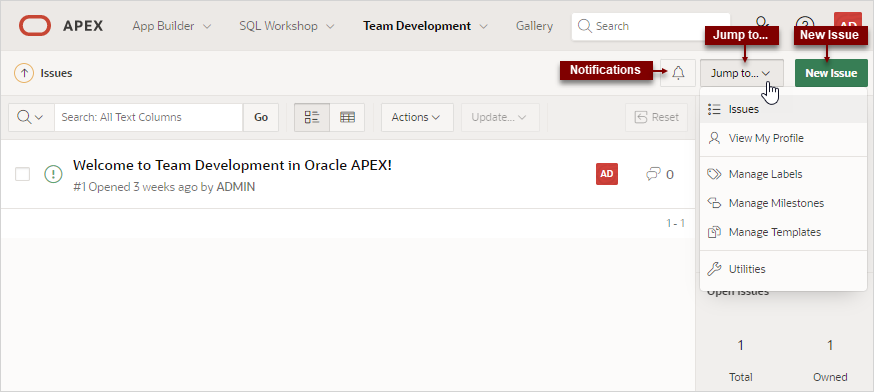
Task: Open the Jump to... dropdown button
Action: (x=742, y=73)
